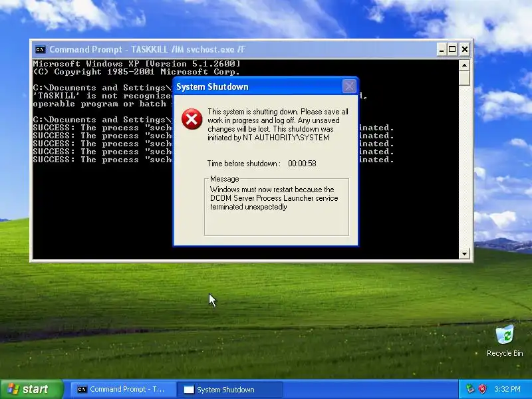Maximize the Command Prompt window
The width and height of the screenshot is (532, 399).
click(453, 49)
